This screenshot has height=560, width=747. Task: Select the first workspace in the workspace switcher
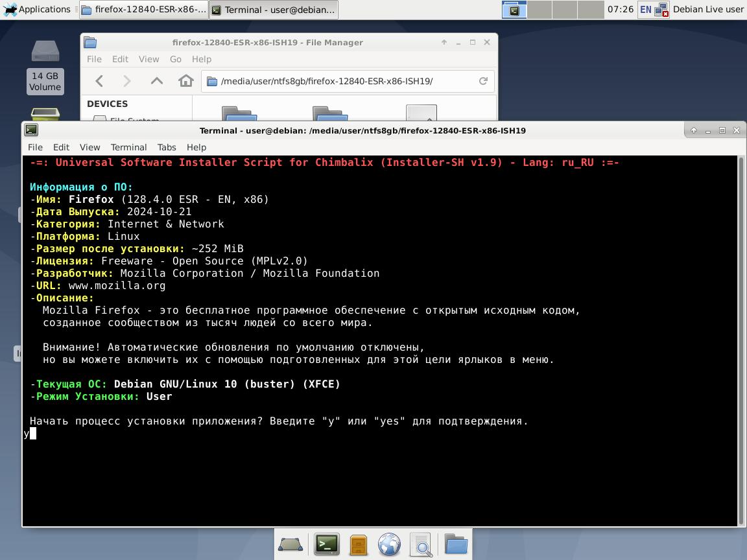514,10
